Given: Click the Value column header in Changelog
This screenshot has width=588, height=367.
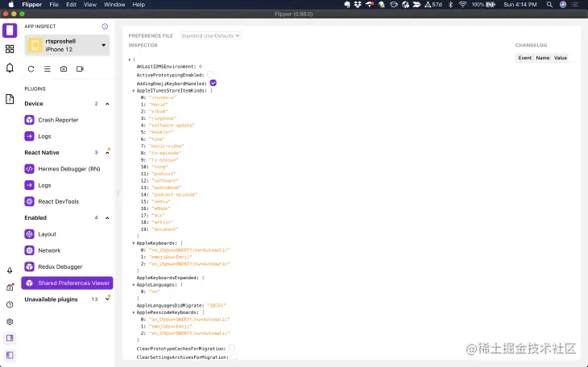Looking at the screenshot, I should pyautogui.click(x=561, y=58).
